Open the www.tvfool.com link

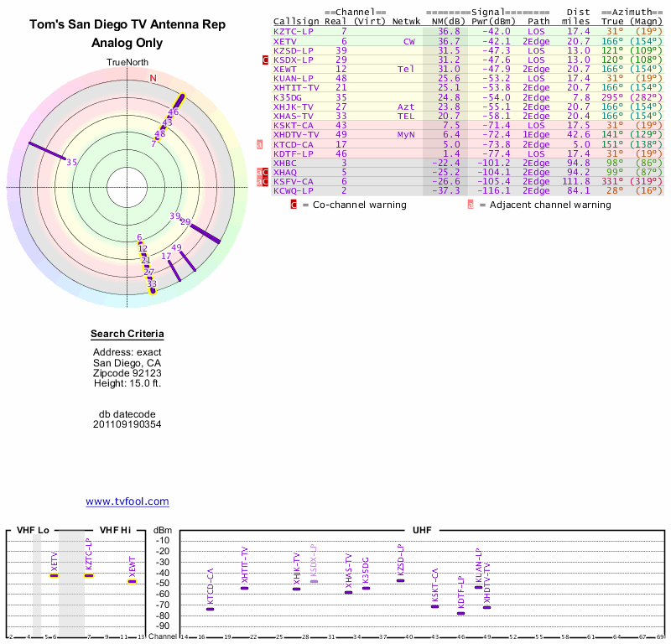127,501
